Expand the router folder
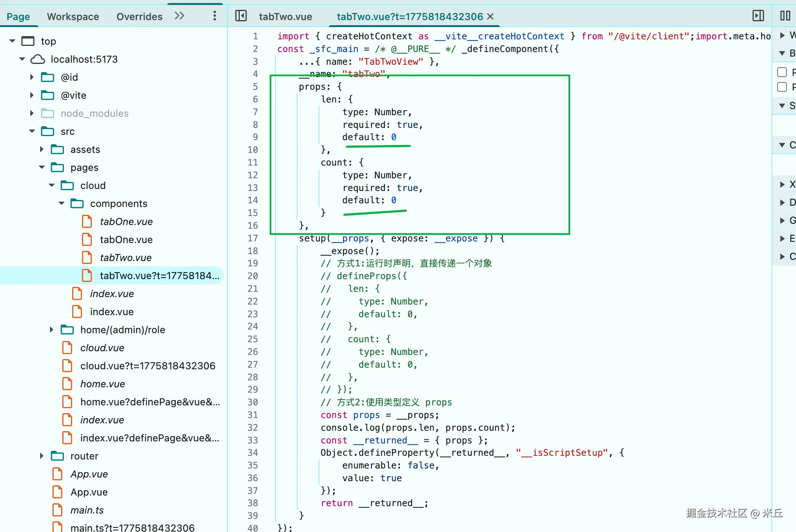The image size is (796, 532). coord(42,456)
